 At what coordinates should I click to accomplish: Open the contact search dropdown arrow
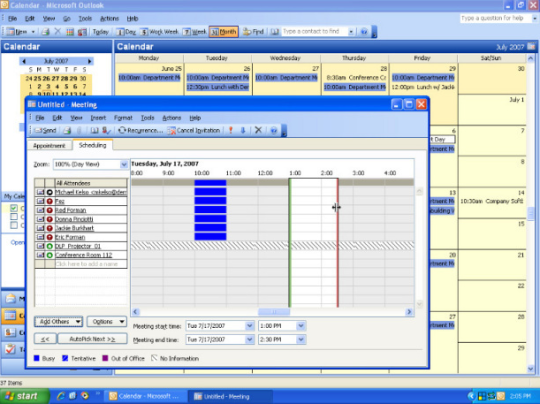(351, 32)
